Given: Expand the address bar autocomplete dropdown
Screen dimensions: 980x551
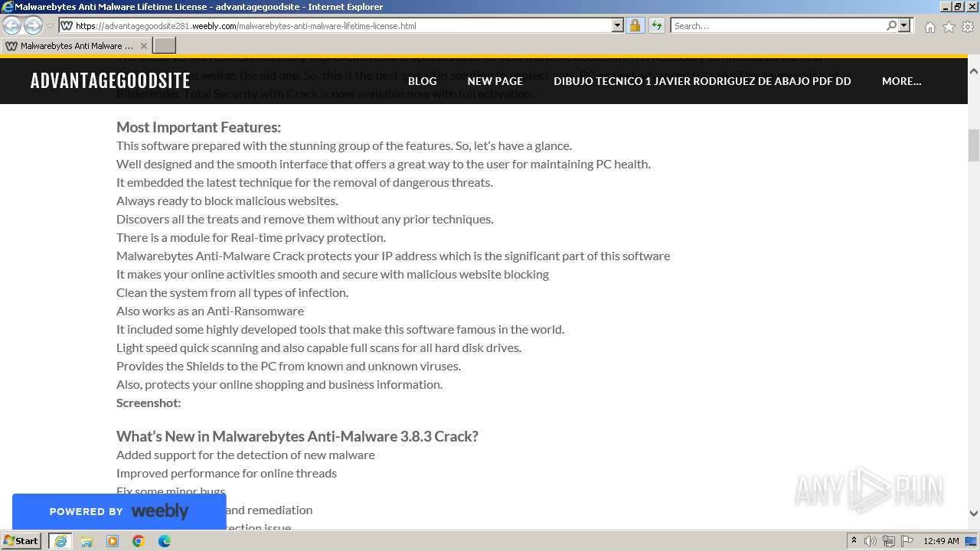Looking at the screenshot, I should (x=618, y=25).
